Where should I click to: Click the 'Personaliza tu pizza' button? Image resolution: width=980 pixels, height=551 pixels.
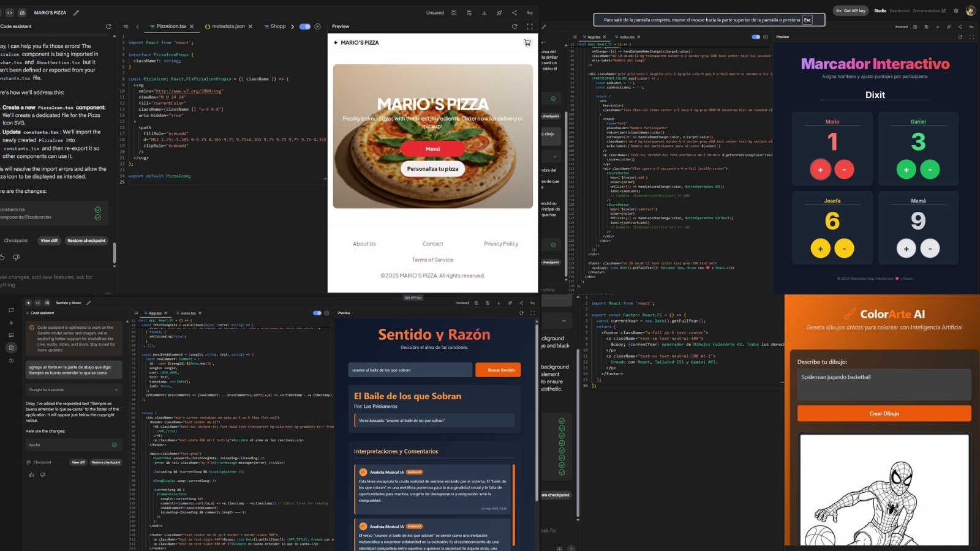click(x=433, y=169)
